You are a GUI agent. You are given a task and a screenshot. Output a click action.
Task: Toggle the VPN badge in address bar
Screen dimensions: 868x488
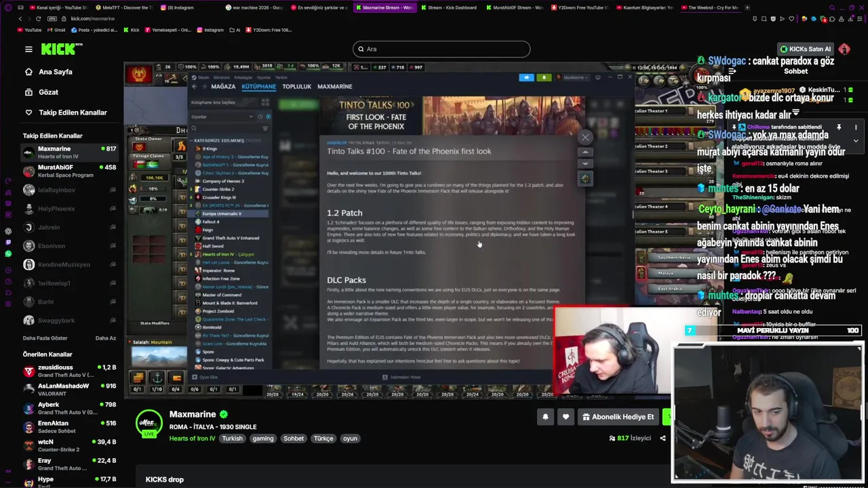[x=53, y=19]
